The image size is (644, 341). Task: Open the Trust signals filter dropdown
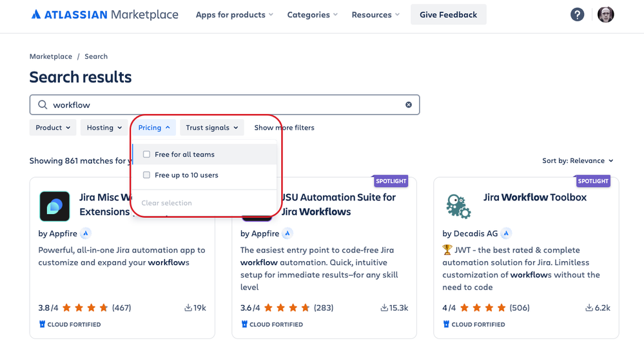pyautogui.click(x=212, y=128)
